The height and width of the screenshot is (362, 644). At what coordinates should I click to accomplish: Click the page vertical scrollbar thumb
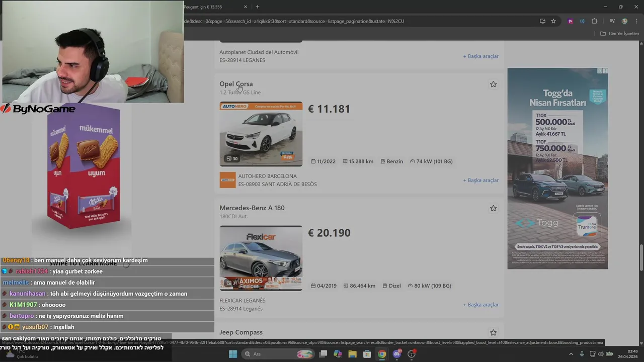641,258
